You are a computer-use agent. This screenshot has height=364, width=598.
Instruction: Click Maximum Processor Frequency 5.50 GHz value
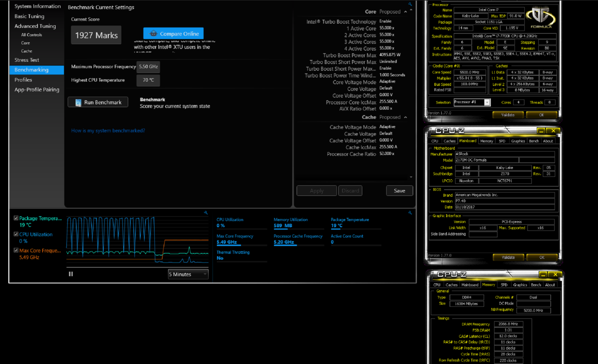point(148,67)
